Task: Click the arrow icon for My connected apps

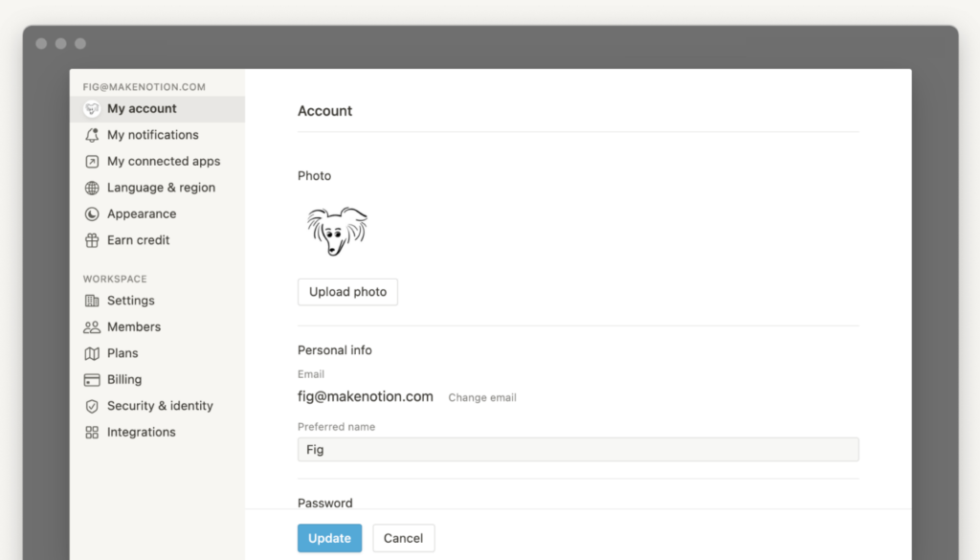Action: coord(92,162)
